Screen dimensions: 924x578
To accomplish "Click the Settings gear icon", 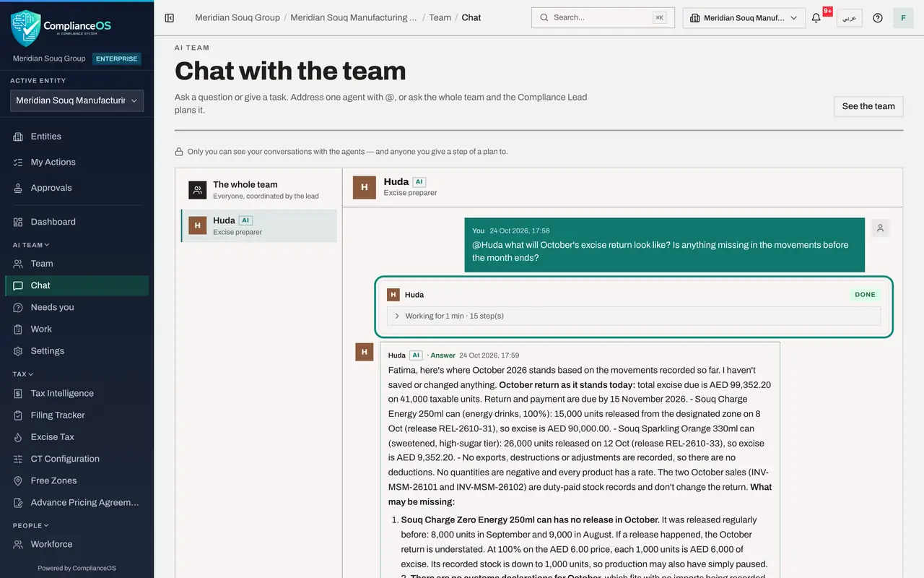I will click(x=18, y=351).
